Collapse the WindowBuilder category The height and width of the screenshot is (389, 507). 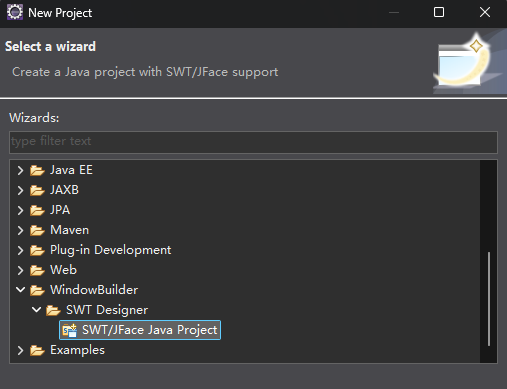coord(20,290)
